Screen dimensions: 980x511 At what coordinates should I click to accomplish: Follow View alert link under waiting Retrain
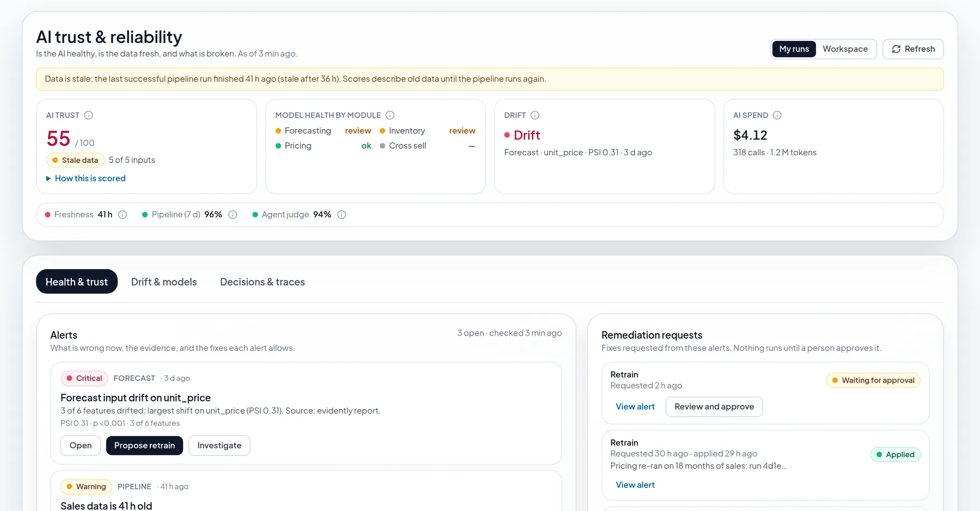point(635,407)
